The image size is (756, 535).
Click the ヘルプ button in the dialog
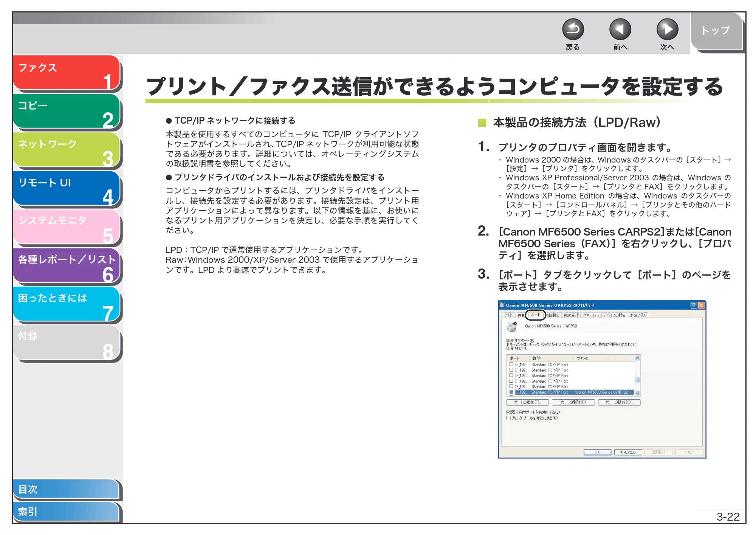pos(689,452)
